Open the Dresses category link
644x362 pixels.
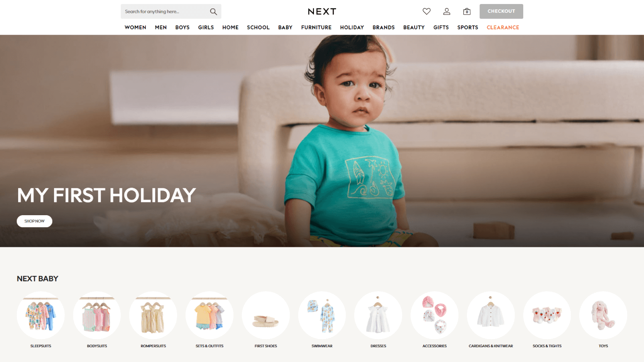tap(378, 346)
